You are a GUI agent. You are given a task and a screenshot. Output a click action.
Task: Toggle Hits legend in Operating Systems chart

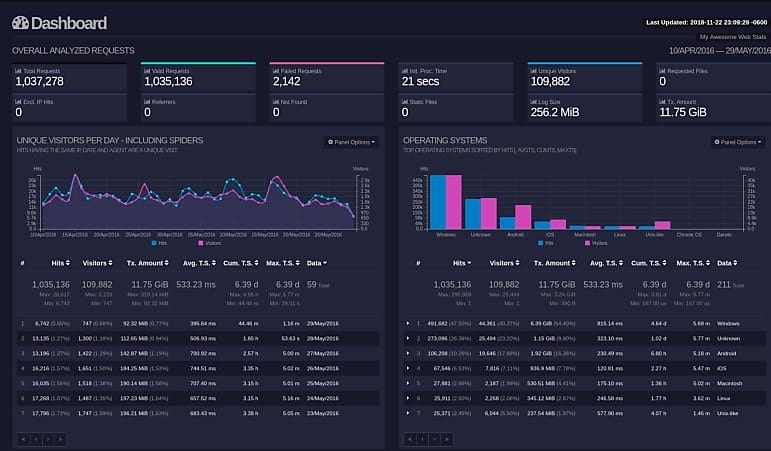tap(546, 243)
